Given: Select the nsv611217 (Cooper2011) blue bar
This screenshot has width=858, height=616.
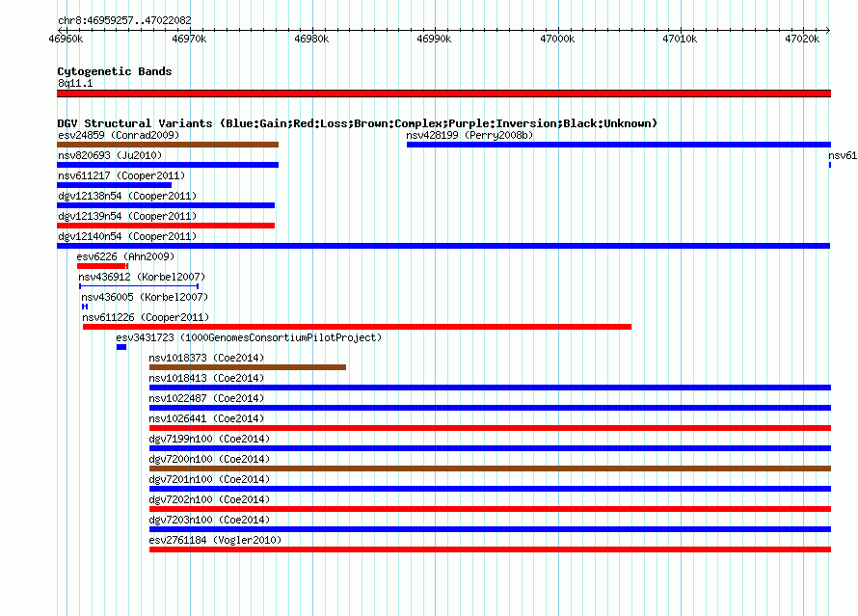Looking at the screenshot, I should coord(115,185).
